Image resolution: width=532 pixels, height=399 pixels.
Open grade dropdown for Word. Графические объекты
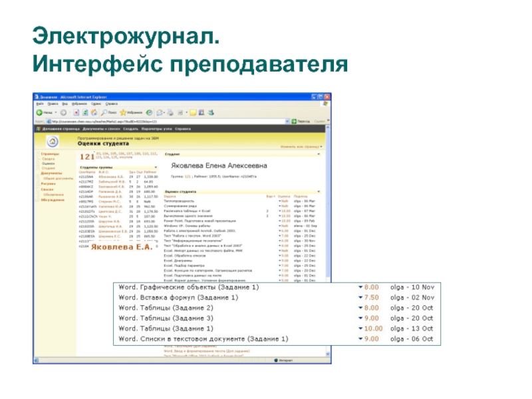[361, 287]
